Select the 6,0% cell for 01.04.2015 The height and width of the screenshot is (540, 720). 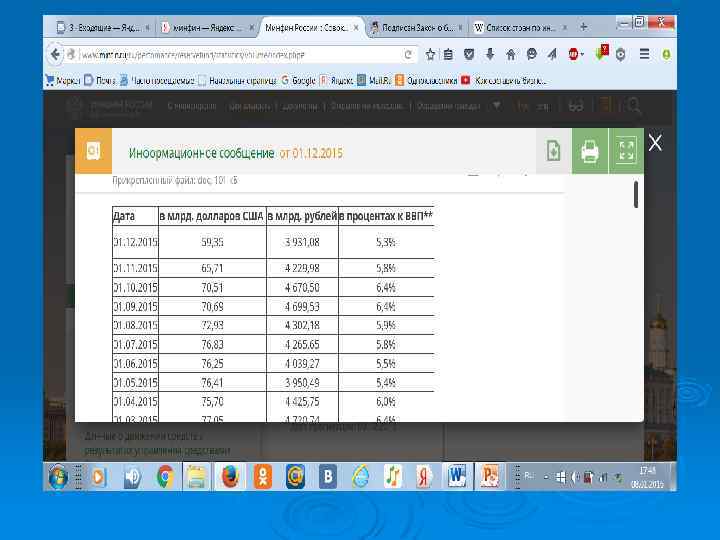coord(386,401)
